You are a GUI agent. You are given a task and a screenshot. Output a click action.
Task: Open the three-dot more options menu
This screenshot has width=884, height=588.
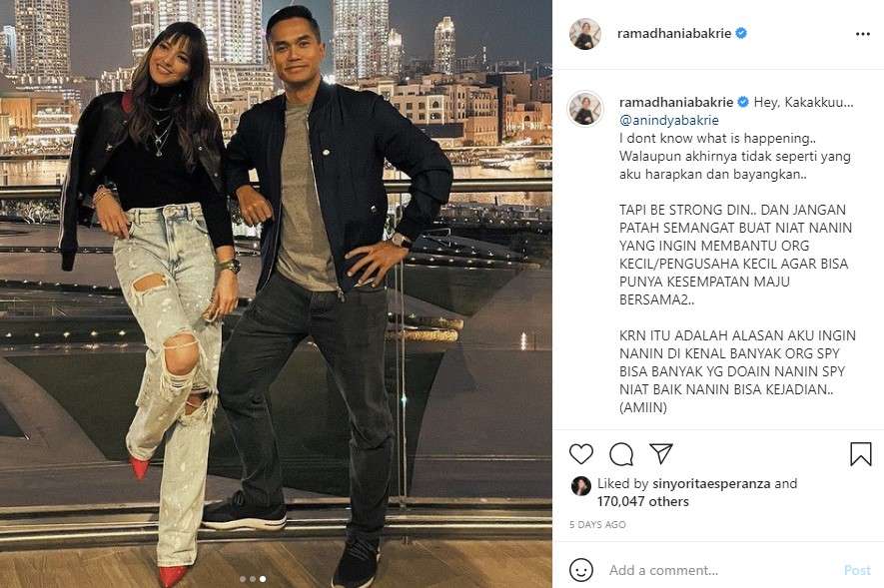click(x=863, y=34)
